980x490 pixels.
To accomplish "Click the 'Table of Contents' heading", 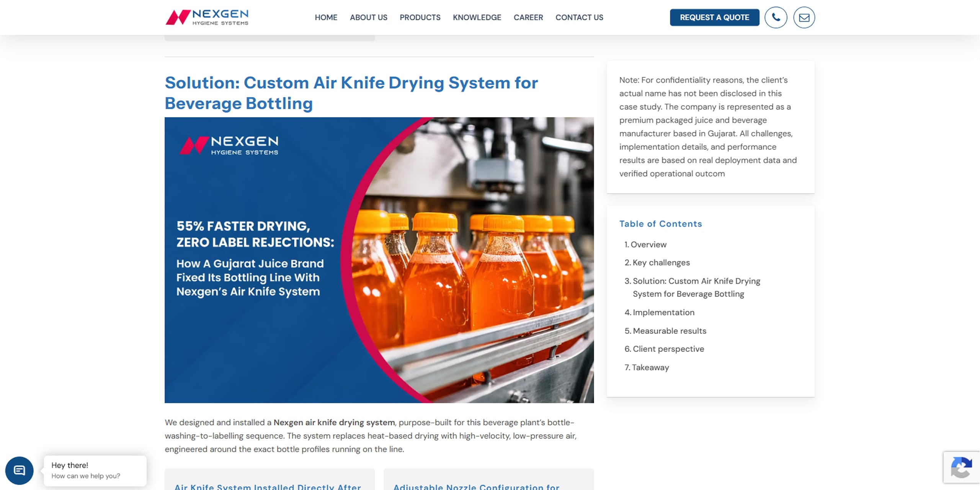I will click(660, 224).
